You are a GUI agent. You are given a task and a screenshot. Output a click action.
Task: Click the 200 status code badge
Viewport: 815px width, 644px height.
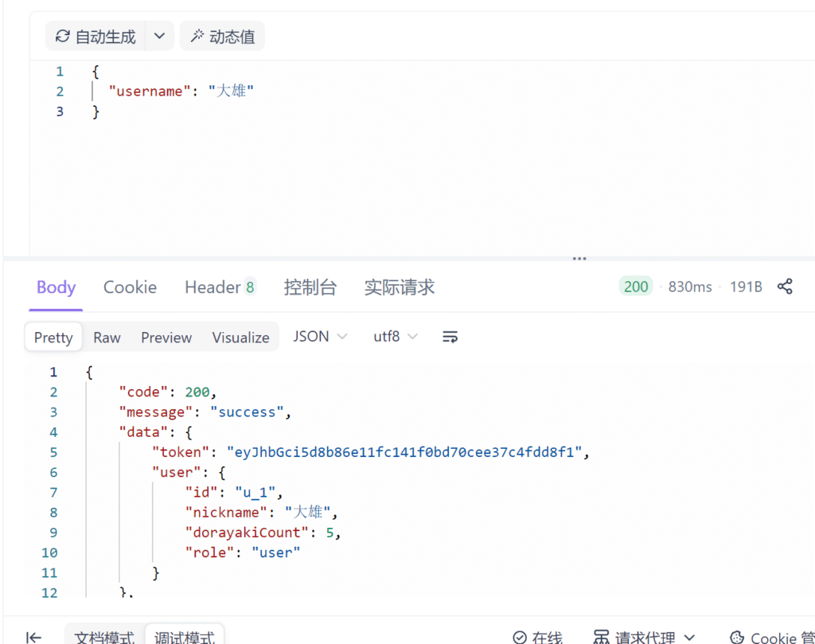[635, 287]
